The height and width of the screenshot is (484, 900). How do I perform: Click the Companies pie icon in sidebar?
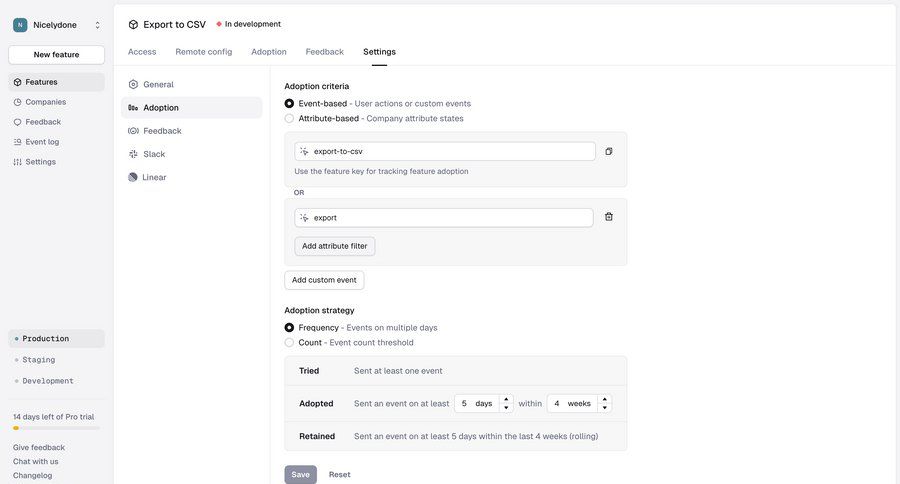pos(17,102)
